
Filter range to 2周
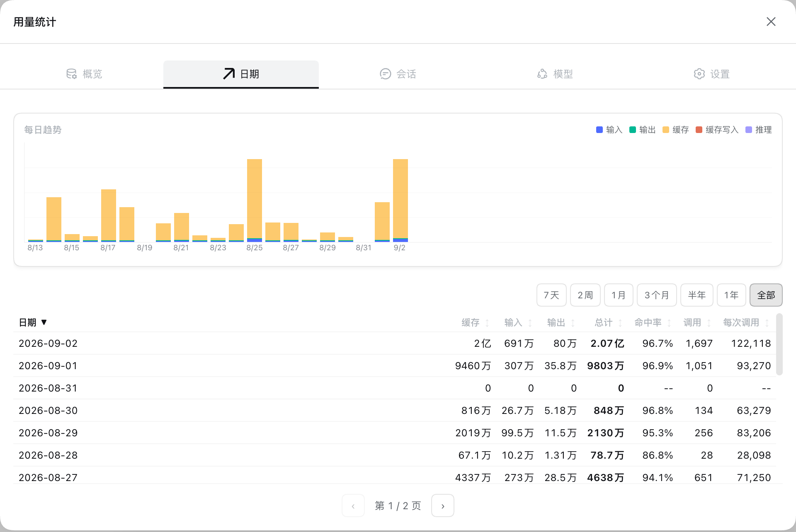[585, 295]
